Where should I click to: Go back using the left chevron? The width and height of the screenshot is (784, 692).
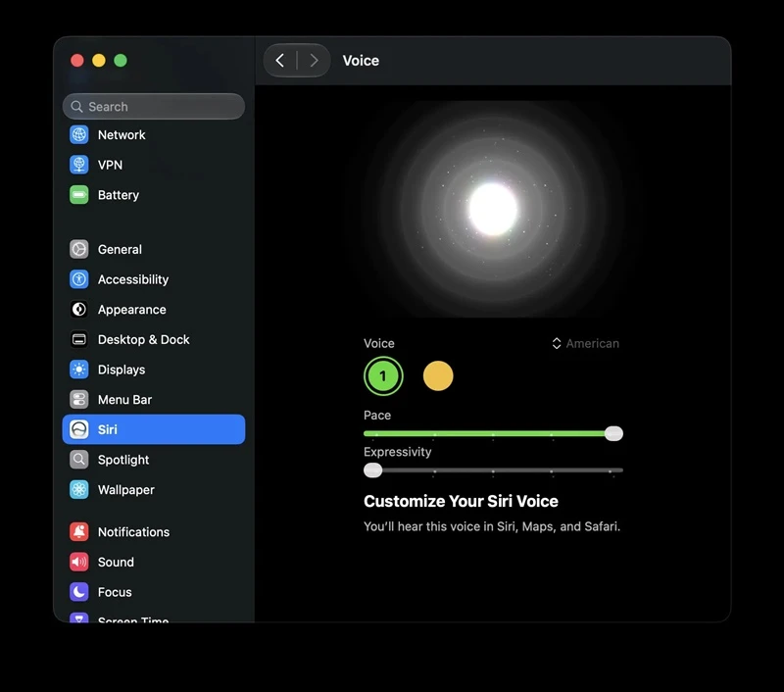[280, 61]
